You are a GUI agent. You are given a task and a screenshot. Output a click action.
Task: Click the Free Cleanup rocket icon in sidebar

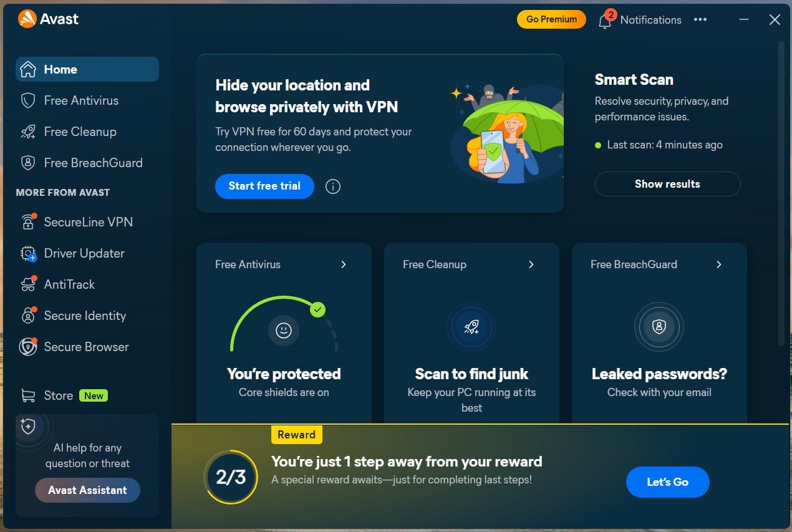point(28,132)
